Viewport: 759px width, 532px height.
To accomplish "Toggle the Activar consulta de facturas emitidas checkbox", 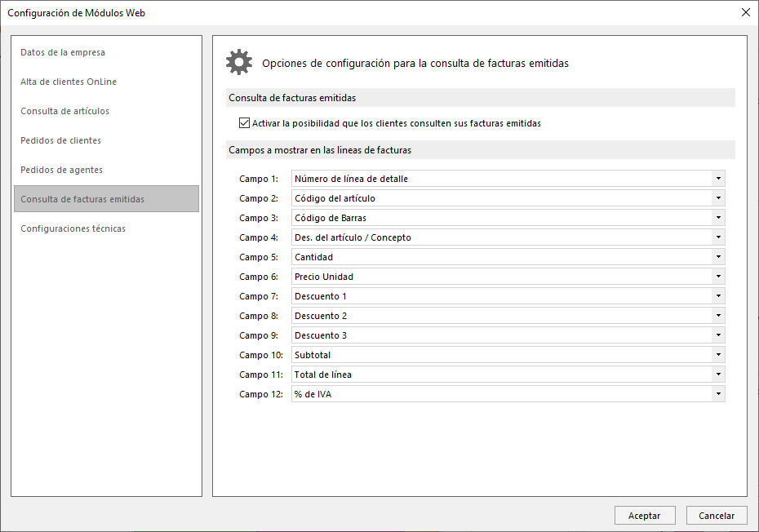I will pos(245,123).
